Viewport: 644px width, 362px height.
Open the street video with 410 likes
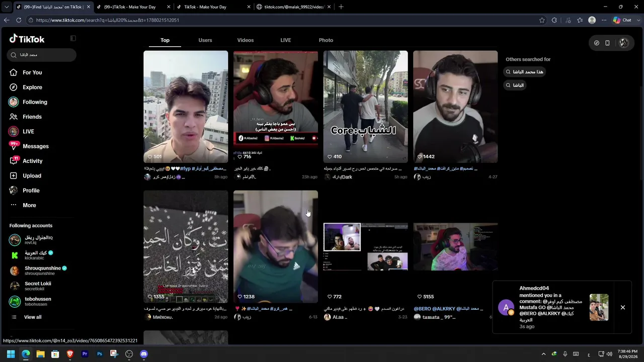(x=366, y=107)
